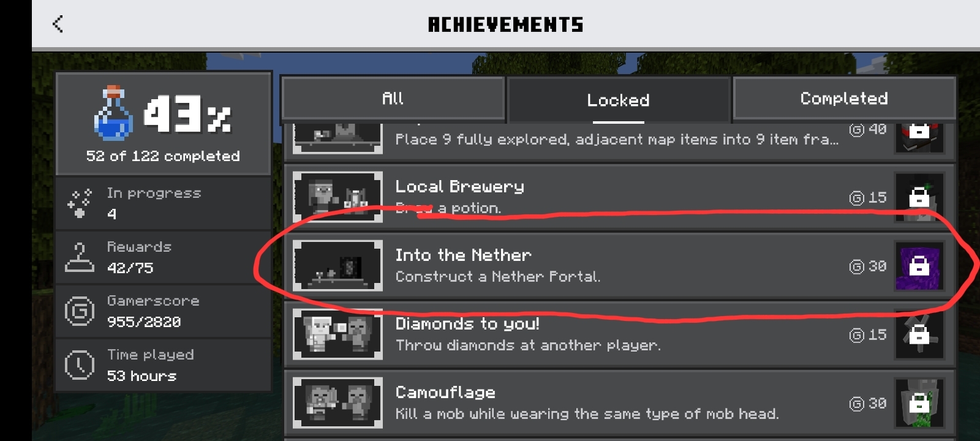Click the Rewards hanger icon
980x441 pixels.
[80, 257]
